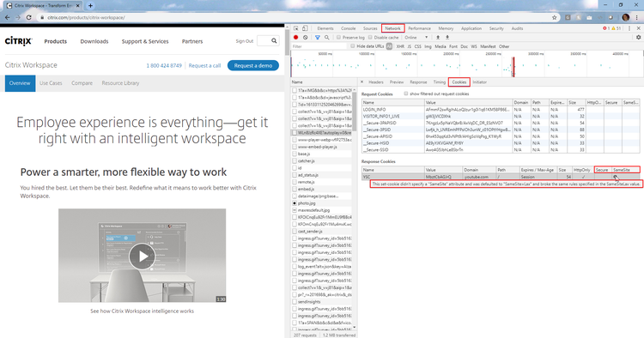
Task: Close the request details pane
Action: click(361, 82)
